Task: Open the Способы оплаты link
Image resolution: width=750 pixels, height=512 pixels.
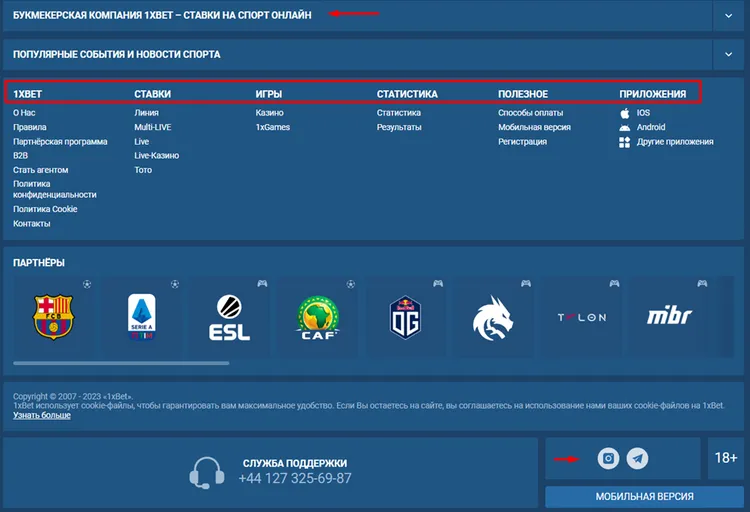Action: point(530,113)
